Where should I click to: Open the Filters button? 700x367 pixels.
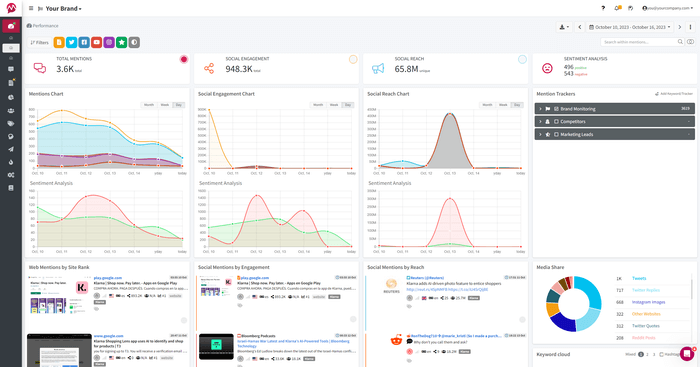point(39,42)
